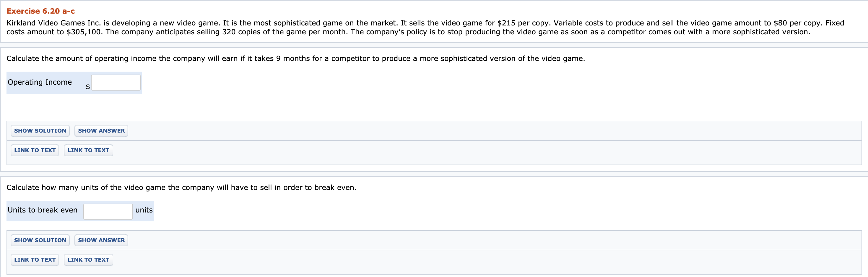The width and height of the screenshot is (868, 277).
Task: Click Show Answer in the second question panel
Action: point(101,240)
